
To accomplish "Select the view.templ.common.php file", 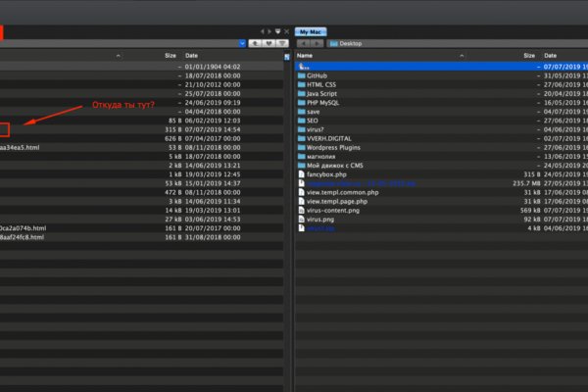I will [342, 191].
